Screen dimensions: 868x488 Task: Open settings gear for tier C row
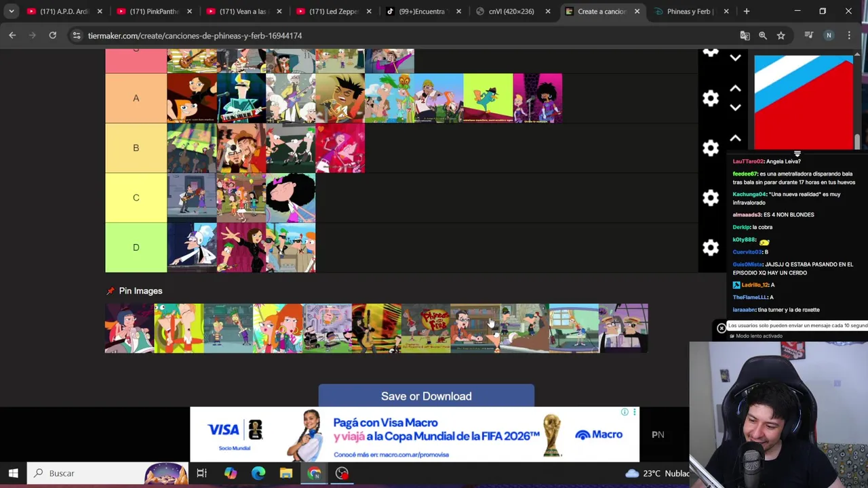(x=710, y=197)
